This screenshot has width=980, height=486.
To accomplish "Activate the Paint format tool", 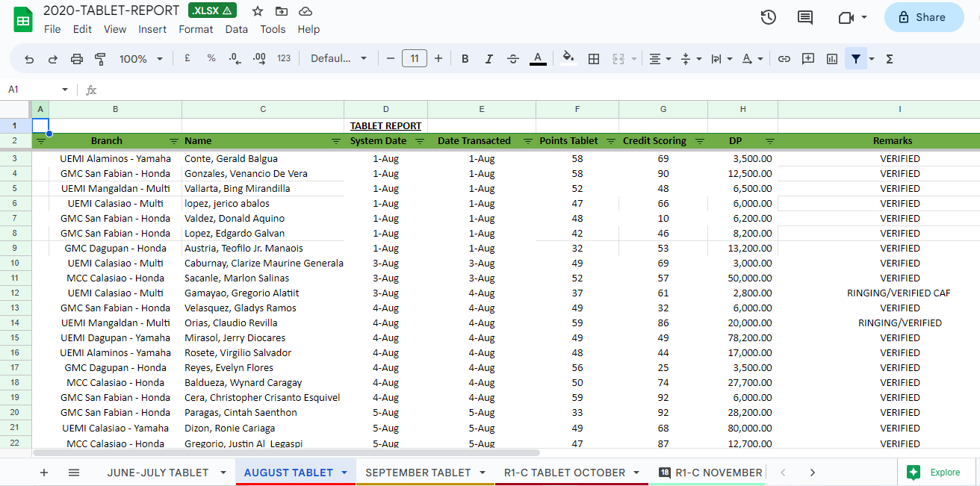I will tap(101, 59).
